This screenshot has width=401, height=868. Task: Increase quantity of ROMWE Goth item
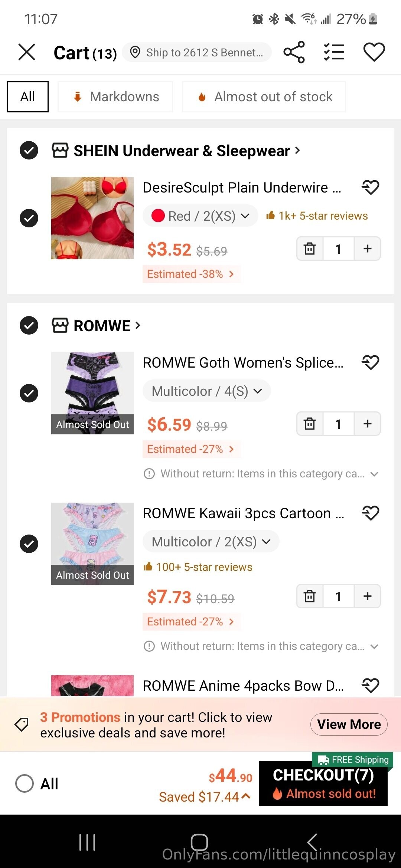tap(367, 424)
